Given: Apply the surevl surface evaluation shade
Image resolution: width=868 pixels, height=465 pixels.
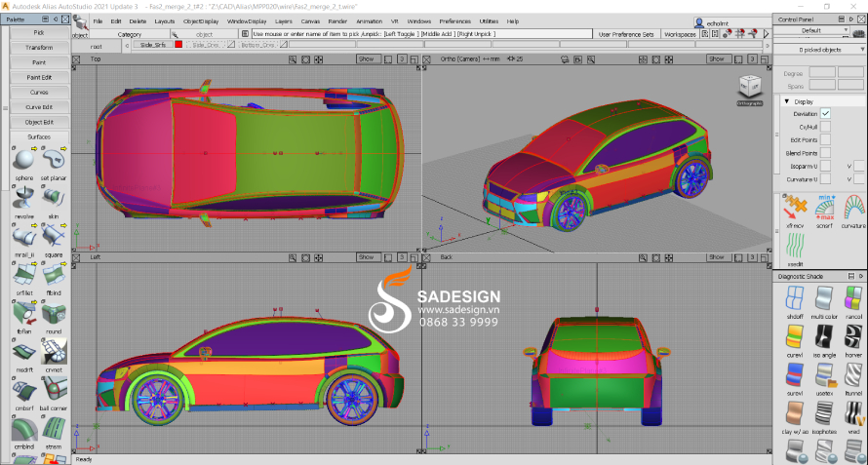Looking at the screenshot, I should click(795, 375).
